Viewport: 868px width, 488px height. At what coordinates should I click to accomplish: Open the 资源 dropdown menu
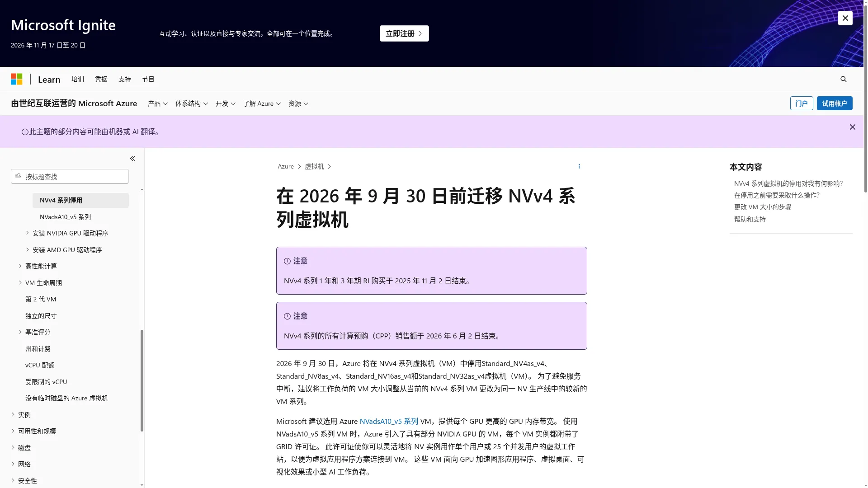pos(298,103)
